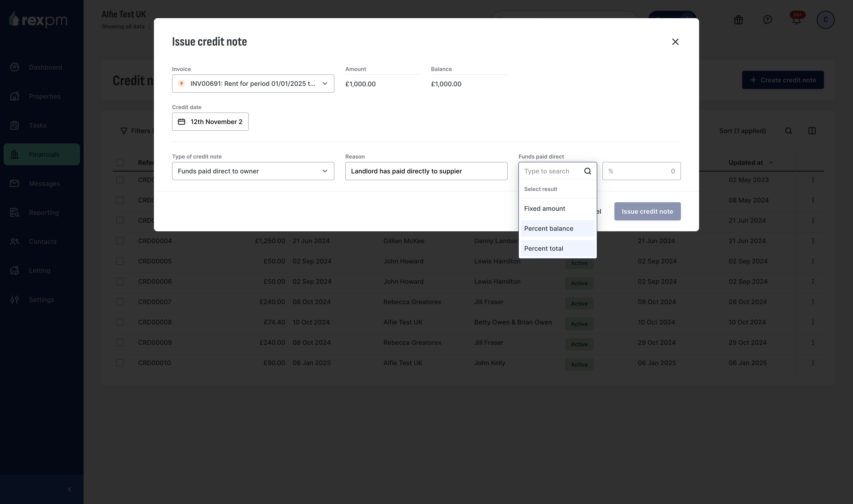Pick the Percent total option
Viewport: 853px width, 504px height.
558,249
